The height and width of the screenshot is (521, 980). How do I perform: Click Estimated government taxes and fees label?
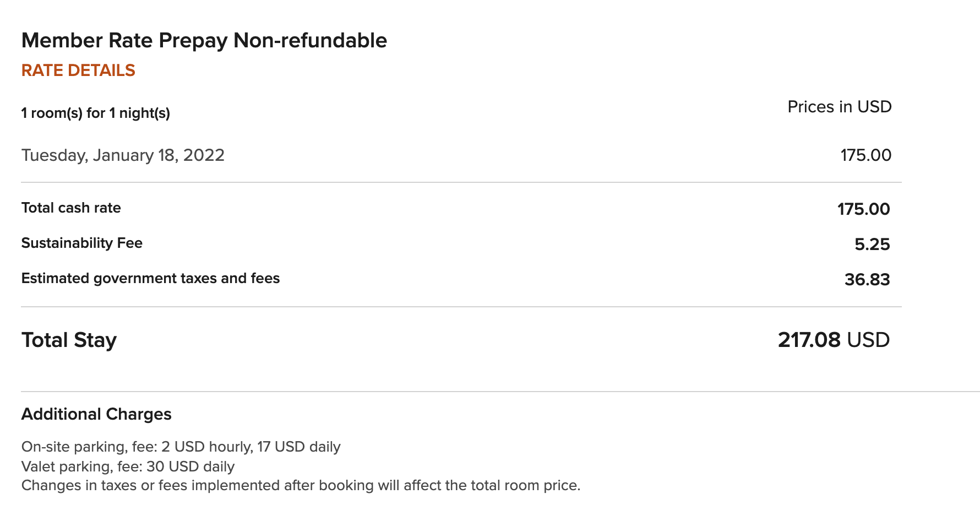(150, 279)
